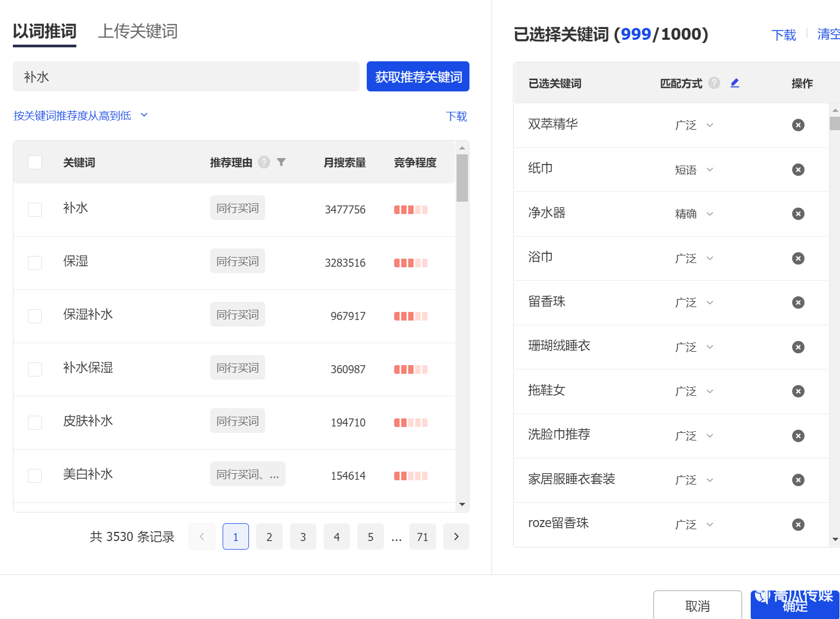Select the 以词推词 tab
Viewport: 840px width, 619px height.
[45, 31]
